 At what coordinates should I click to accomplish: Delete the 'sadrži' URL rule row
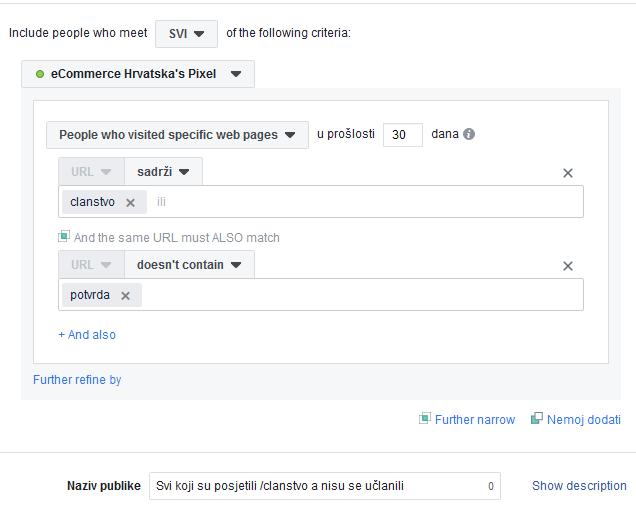click(568, 173)
